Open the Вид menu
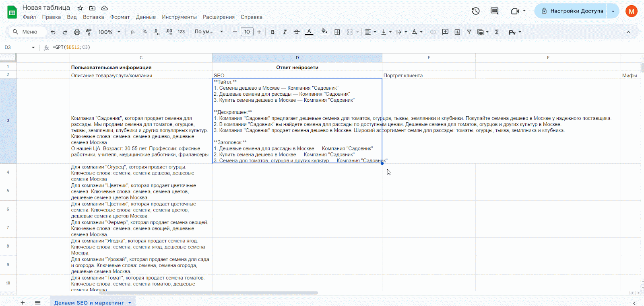The image size is (644, 306). [x=72, y=17]
